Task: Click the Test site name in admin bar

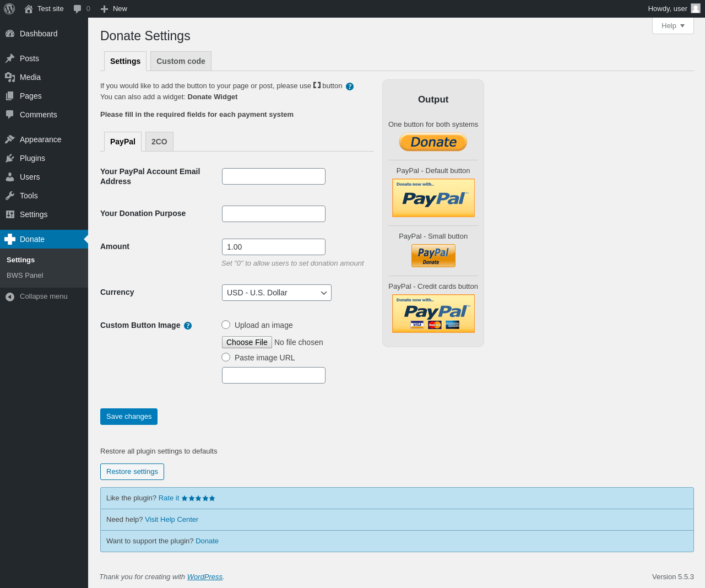Action: click(x=51, y=9)
